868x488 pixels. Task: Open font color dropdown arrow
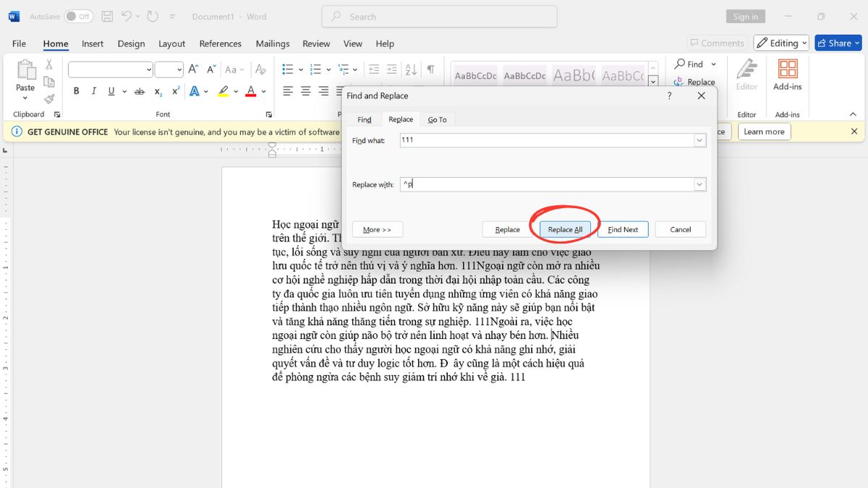tap(264, 91)
